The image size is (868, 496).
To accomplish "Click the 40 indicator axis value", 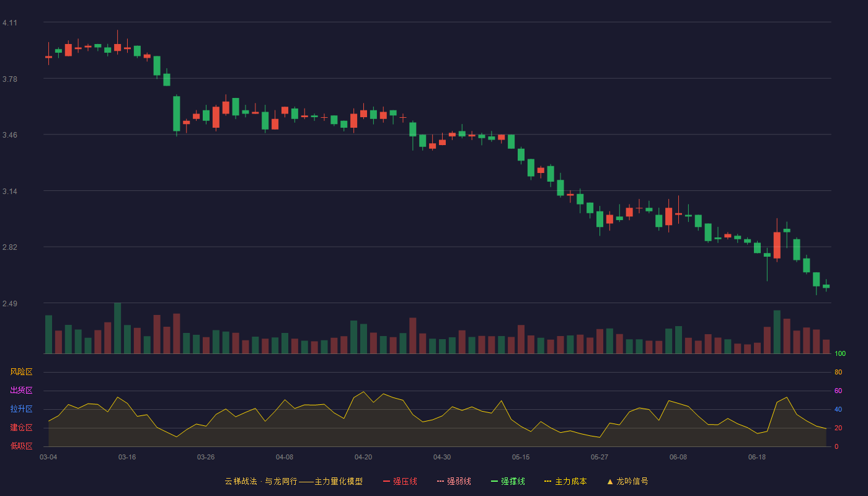I will [x=838, y=409].
